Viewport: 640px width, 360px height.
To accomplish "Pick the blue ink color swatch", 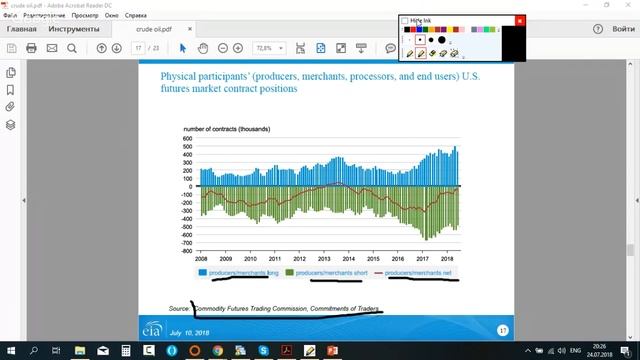I will [419, 29].
